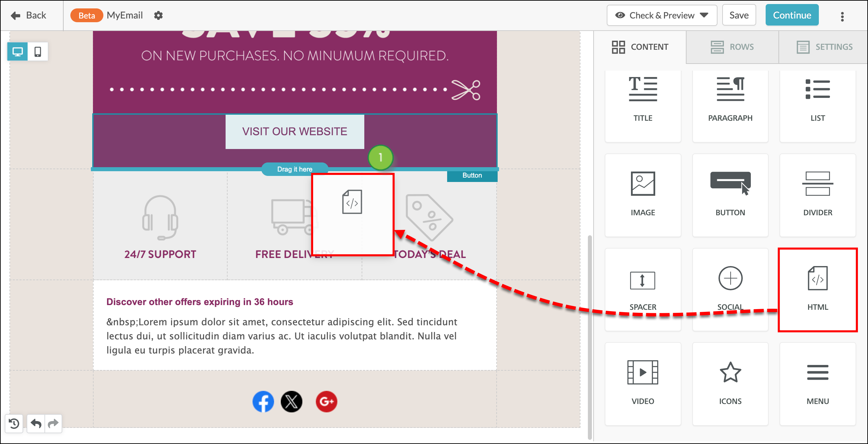Screen dimensions: 868x444
Task: Click the scissors graphic in coupon
Action: point(466,90)
